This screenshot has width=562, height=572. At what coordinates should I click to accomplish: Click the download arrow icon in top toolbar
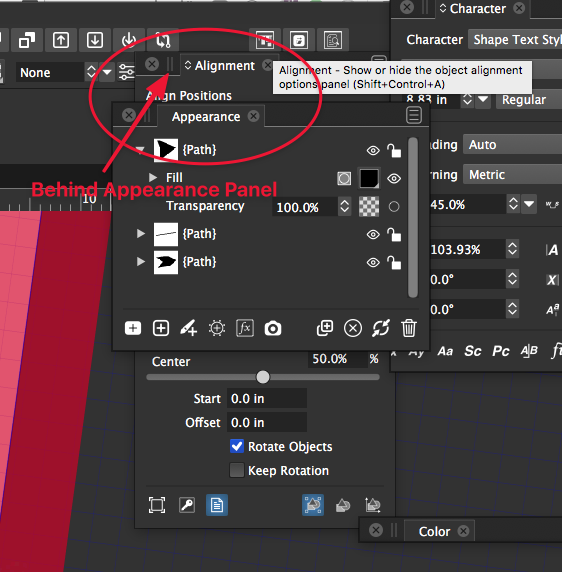click(x=94, y=39)
